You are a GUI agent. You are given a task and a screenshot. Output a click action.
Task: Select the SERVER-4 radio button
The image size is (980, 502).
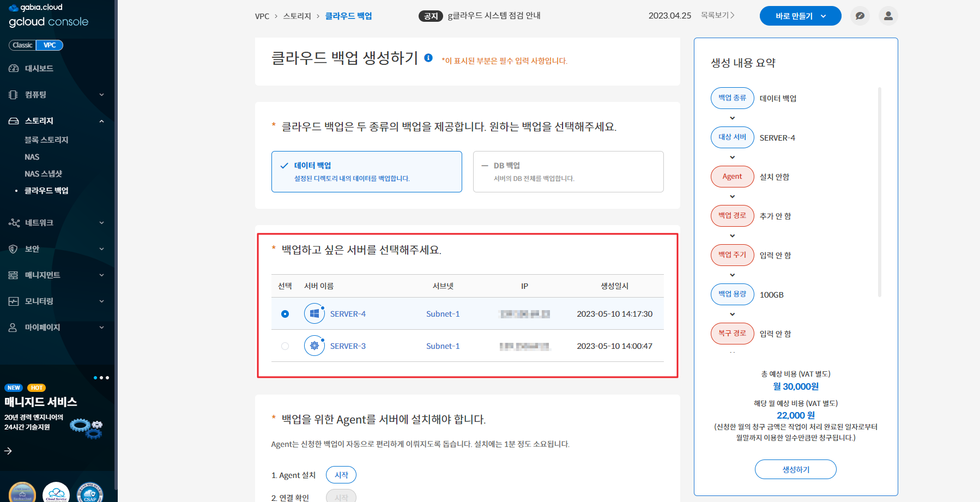click(x=285, y=314)
